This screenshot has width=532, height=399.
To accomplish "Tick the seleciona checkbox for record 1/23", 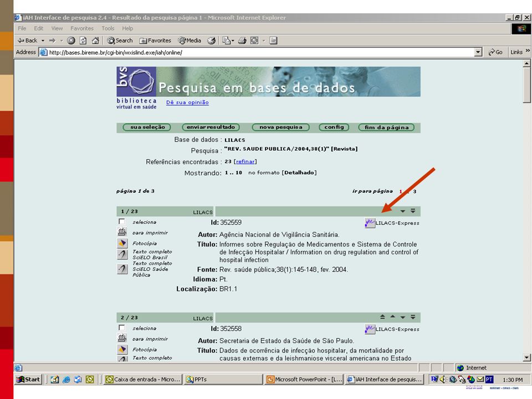I will 121,222.
